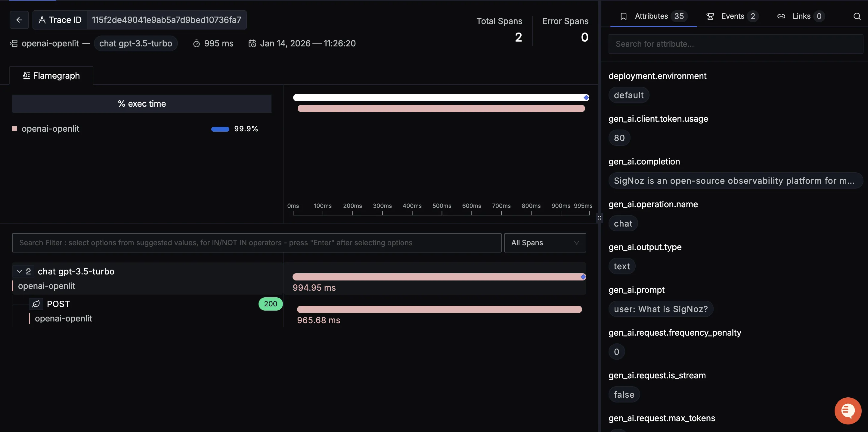Click the openai-openlit pink color swatch

tap(14, 129)
